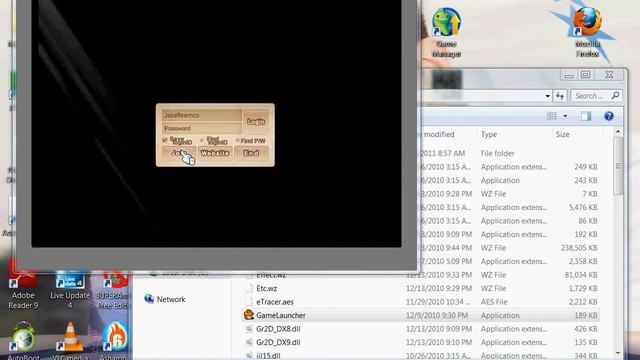640x360 pixels.
Task: Sort files by the modified date column header
Action: point(439,134)
